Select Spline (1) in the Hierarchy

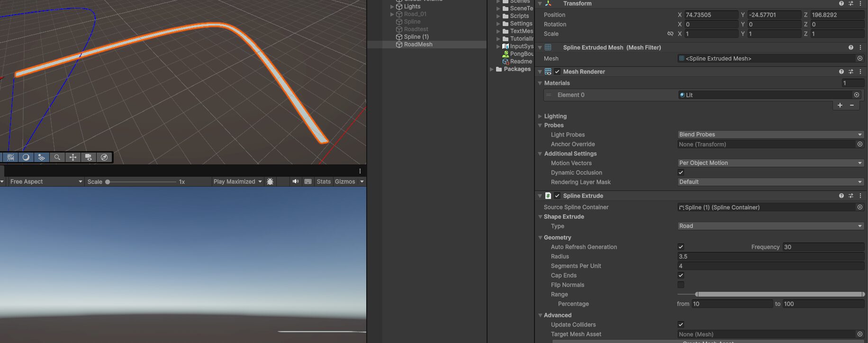pos(416,37)
